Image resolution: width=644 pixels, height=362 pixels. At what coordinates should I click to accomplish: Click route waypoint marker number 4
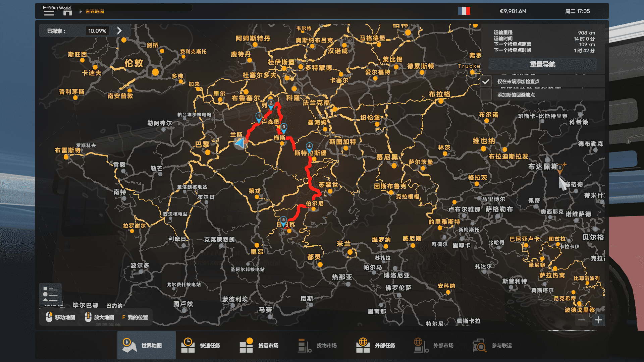click(309, 146)
